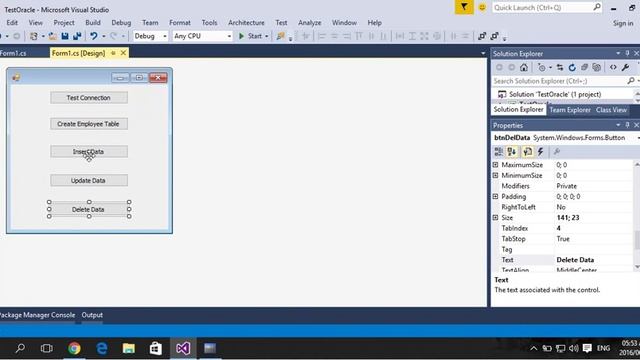Open the Team menu
The width and height of the screenshot is (640, 360).
[150, 23]
